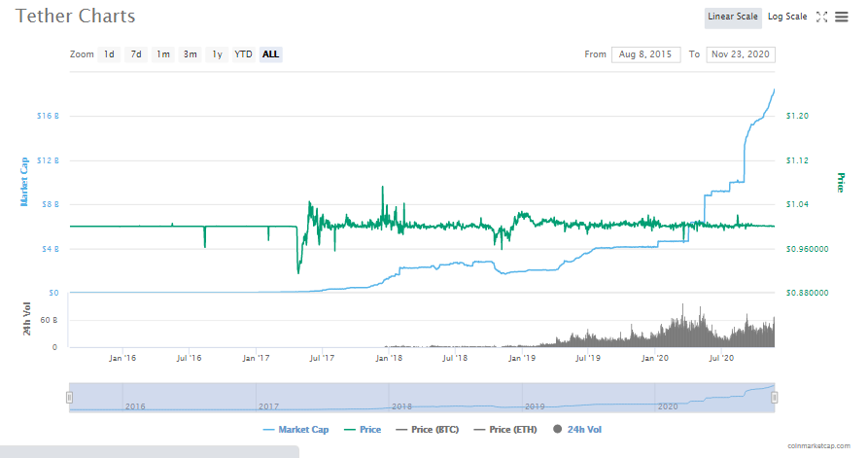Set zoom range to 1y
This screenshot has height=458, width=868.
217,54
